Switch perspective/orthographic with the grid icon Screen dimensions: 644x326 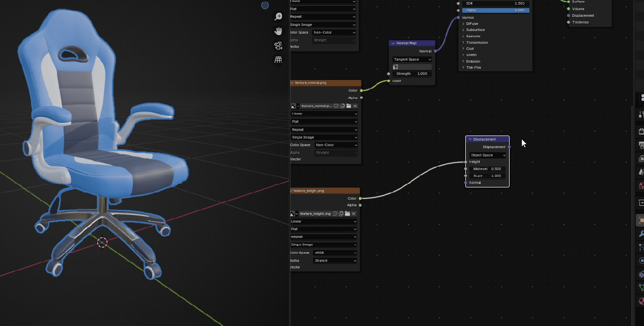(278, 60)
